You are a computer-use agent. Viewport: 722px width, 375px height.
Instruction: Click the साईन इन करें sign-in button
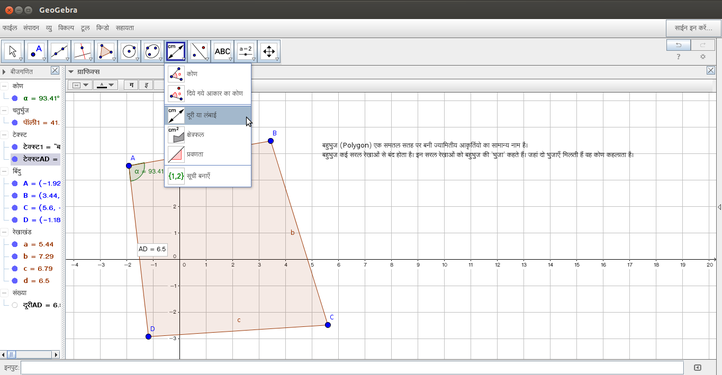[x=693, y=28]
